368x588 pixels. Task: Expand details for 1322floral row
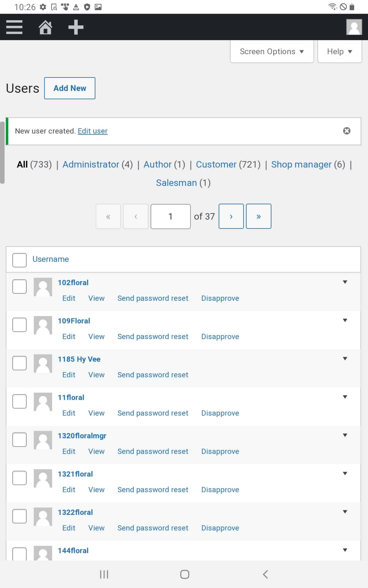[345, 512]
